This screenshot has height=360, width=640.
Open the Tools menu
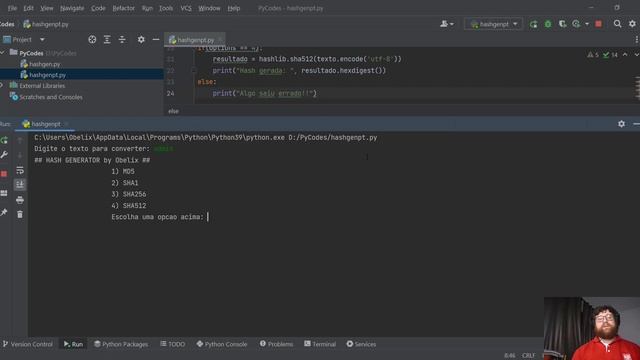click(x=166, y=8)
